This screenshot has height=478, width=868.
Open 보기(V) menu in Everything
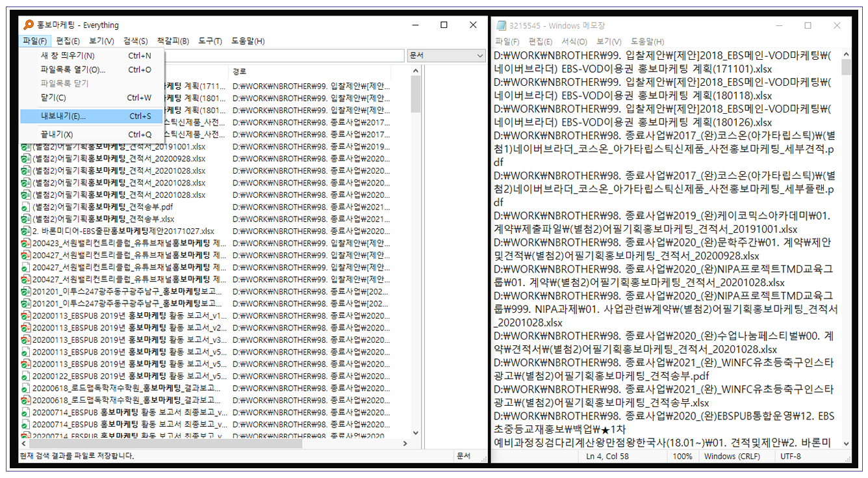coord(101,41)
